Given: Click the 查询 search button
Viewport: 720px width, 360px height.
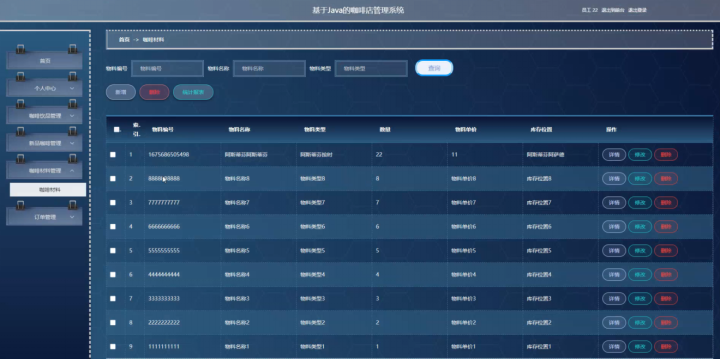Looking at the screenshot, I should (x=434, y=68).
